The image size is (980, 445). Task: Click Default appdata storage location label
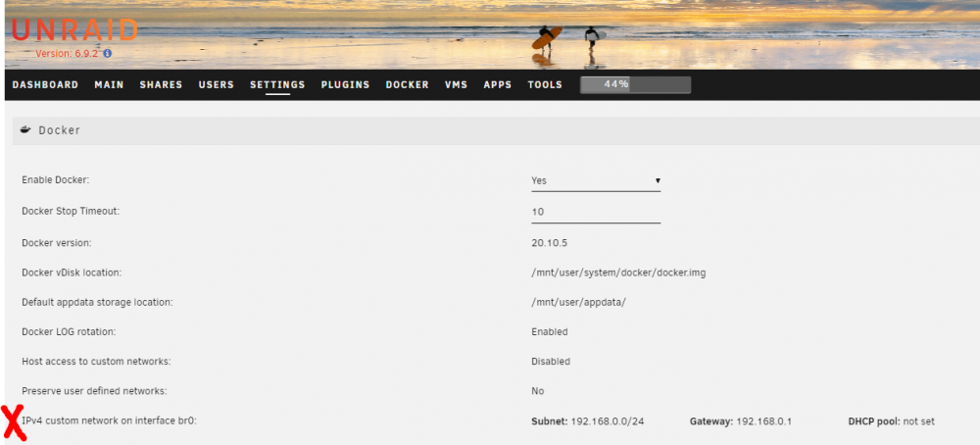tap(97, 303)
